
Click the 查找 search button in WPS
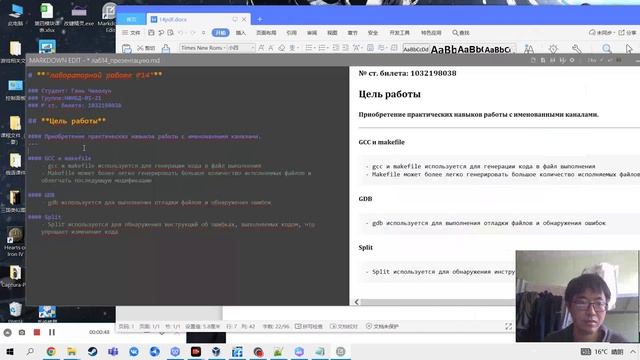point(461,33)
